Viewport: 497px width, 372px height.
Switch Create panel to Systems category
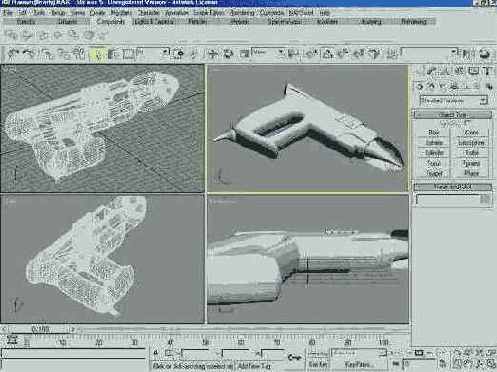[489, 86]
